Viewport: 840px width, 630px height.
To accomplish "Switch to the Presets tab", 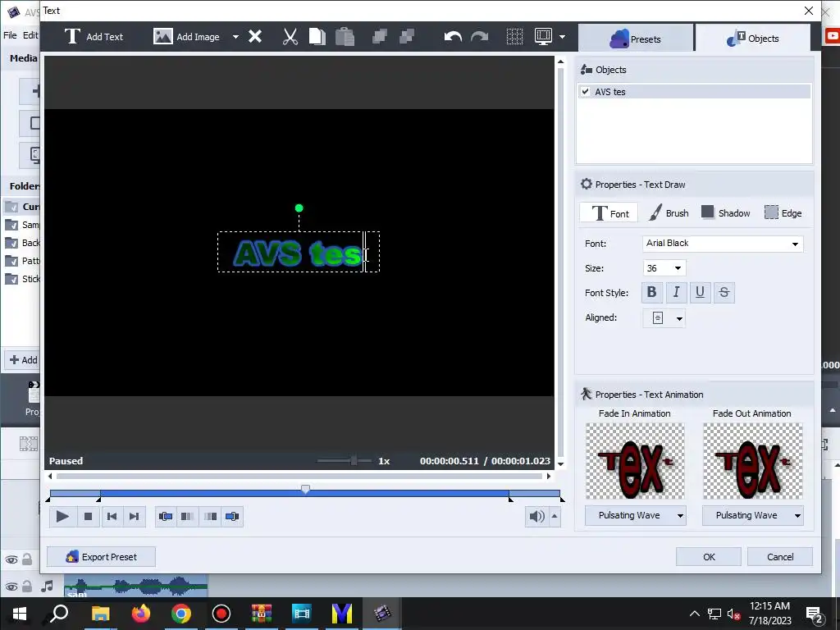I will click(x=636, y=39).
